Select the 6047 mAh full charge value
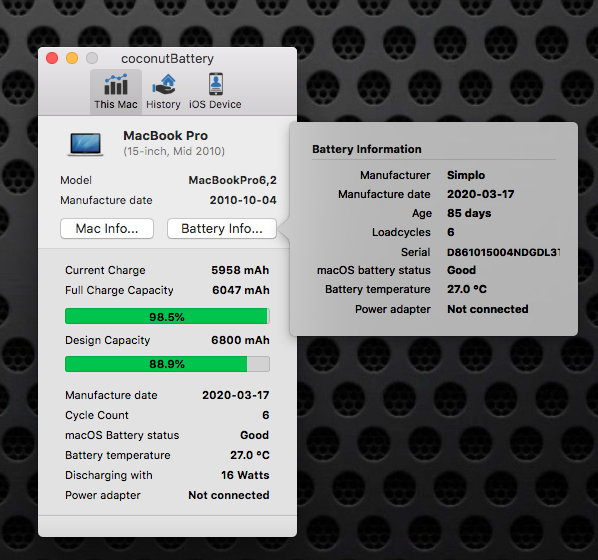This screenshot has width=598, height=560. [241, 290]
